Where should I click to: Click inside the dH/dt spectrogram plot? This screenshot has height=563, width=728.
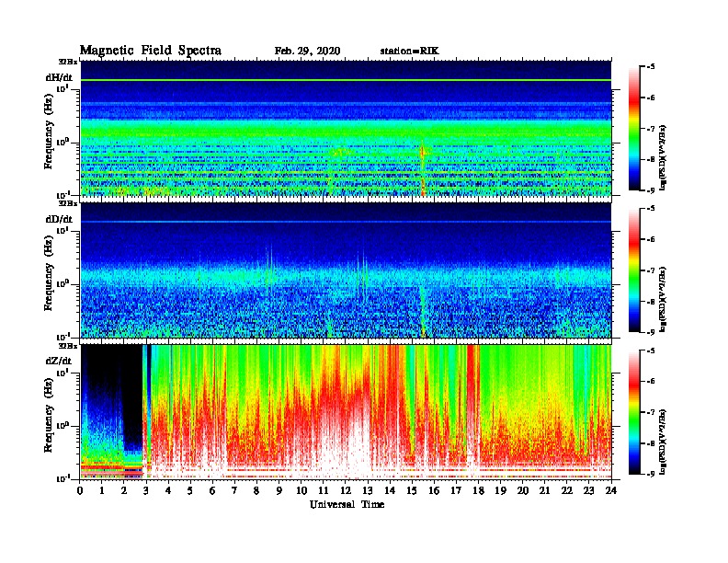pyautogui.click(x=346, y=129)
